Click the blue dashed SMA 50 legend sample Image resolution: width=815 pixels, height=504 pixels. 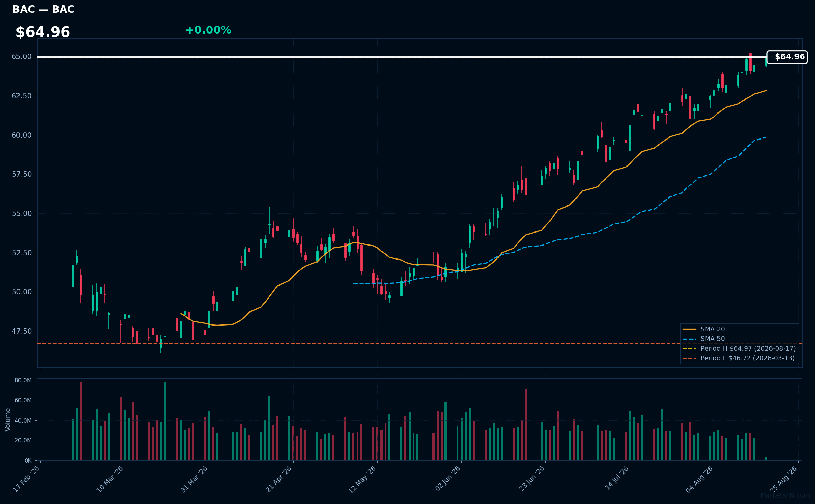pos(689,339)
